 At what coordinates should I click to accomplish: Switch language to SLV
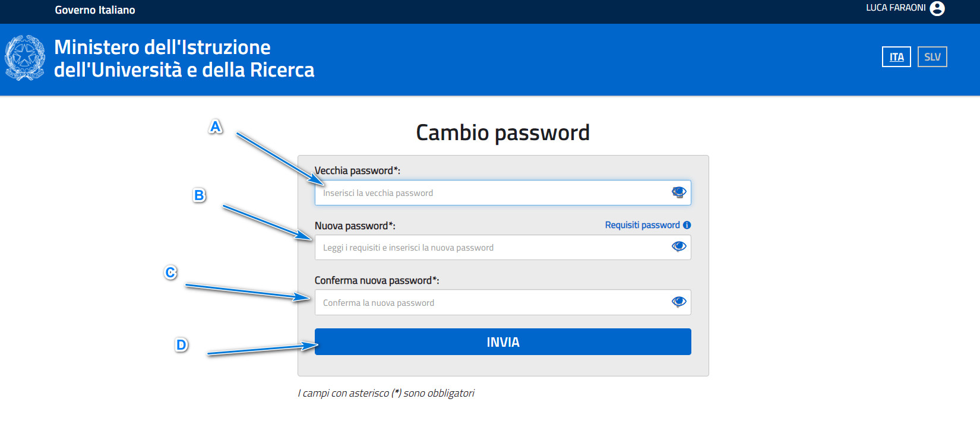pyautogui.click(x=932, y=57)
